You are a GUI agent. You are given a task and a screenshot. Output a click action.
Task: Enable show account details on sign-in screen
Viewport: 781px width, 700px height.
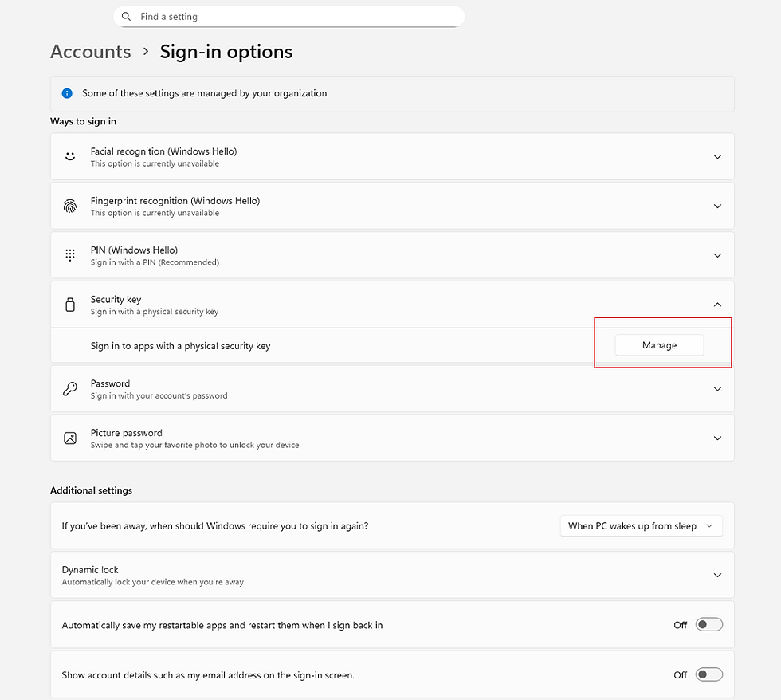coord(708,674)
